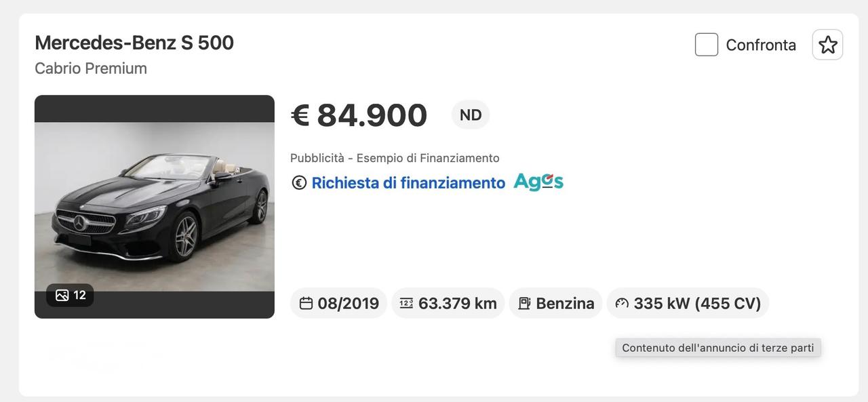Click the € 84.900 price display

pos(359,115)
